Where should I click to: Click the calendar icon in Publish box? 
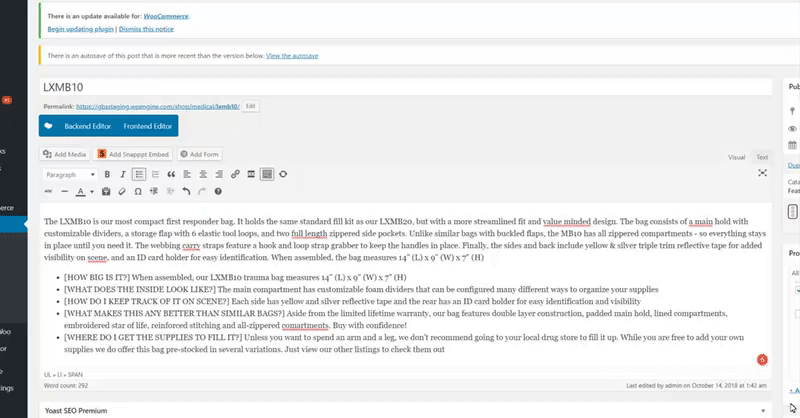(792, 145)
